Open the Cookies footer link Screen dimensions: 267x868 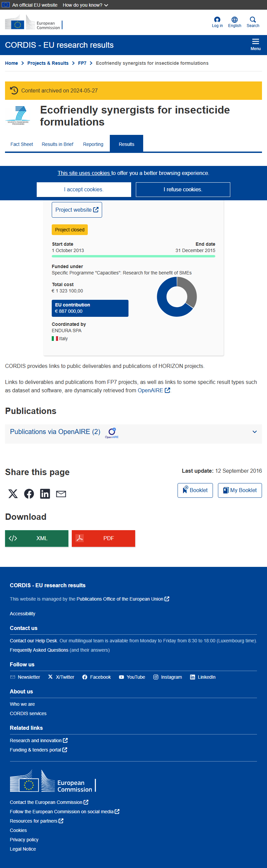pos(18,831)
